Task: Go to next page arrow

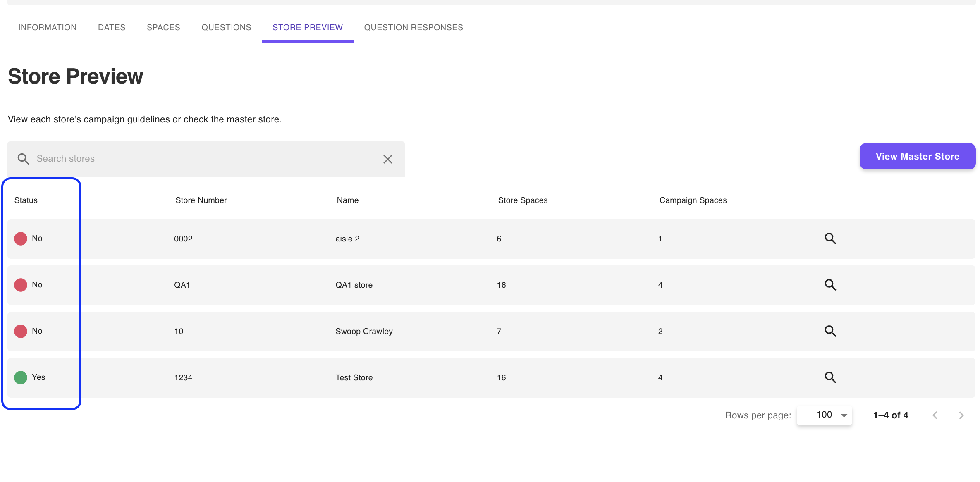Action: tap(961, 415)
